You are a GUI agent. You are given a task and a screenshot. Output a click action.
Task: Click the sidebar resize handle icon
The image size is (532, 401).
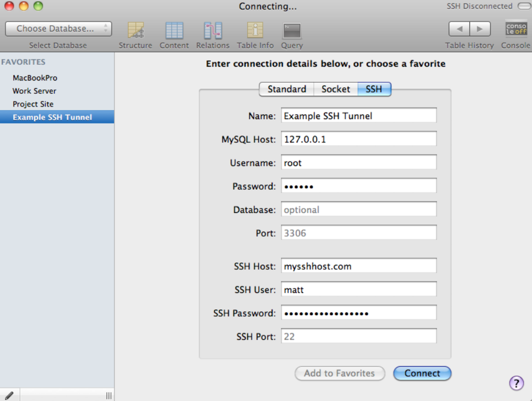109,395
